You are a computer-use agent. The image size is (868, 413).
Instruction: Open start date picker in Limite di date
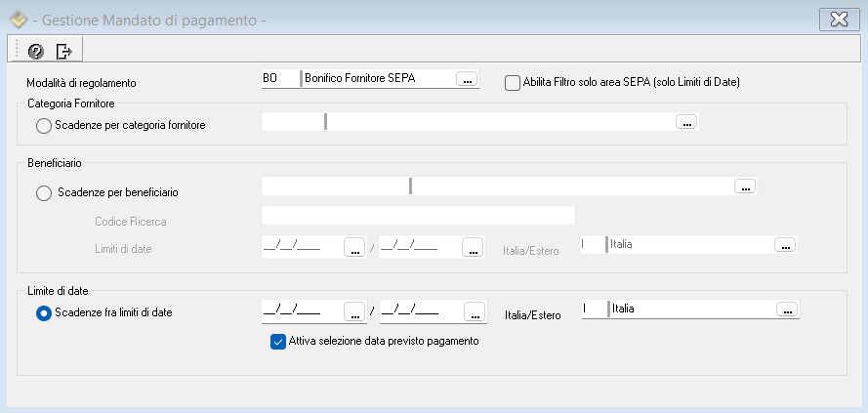(x=354, y=311)
